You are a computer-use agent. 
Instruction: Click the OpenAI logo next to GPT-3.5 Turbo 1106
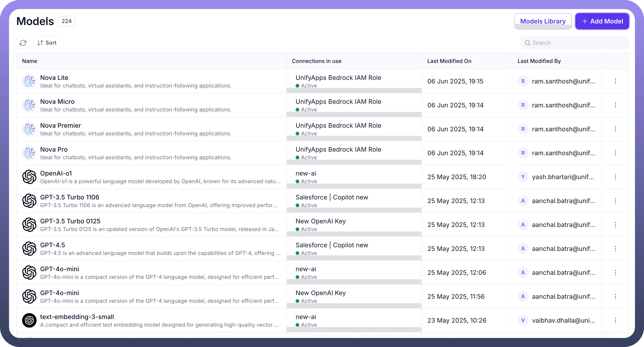pos(29,201)
